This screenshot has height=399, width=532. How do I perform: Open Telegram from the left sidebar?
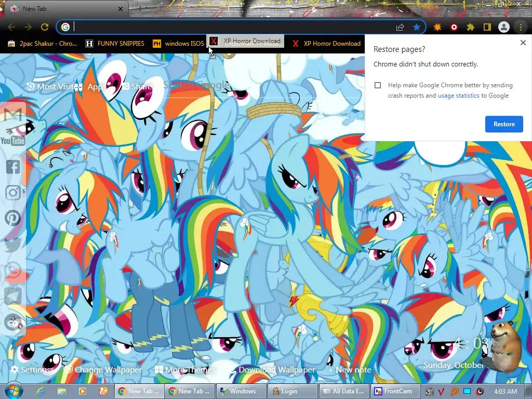13,296
